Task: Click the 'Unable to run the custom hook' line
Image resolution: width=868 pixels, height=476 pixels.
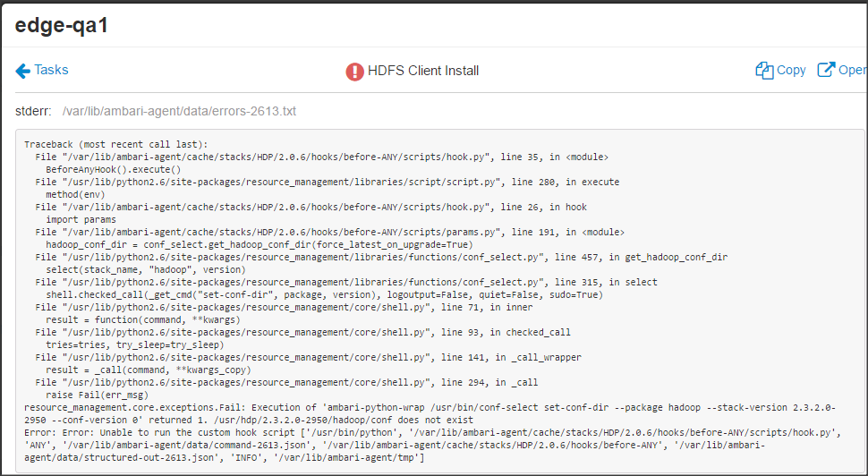Action: point(430,432)
